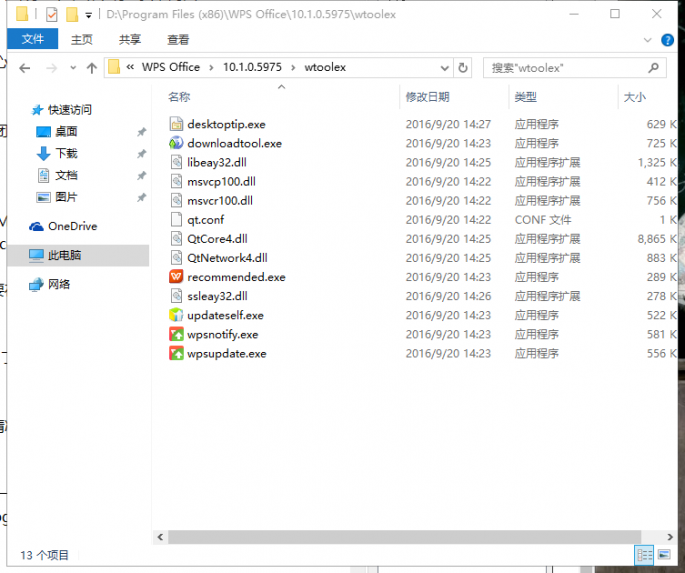Go up one folder level
Screen dimensions: 685x573
(91, 68)
